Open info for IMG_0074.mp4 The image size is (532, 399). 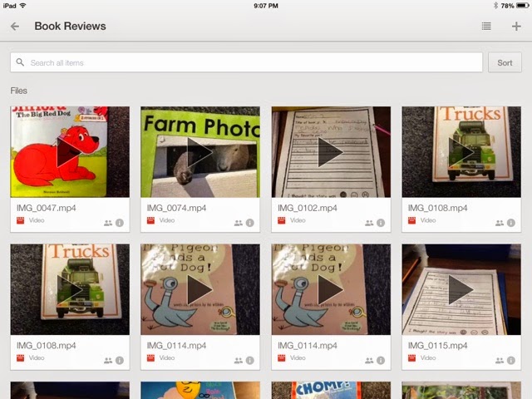(249, 223)
